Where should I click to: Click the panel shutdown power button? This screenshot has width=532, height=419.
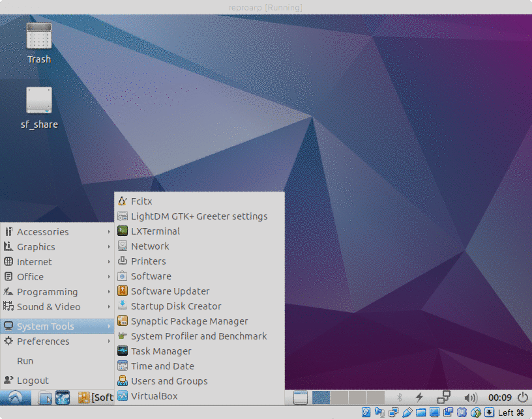[x=523, y=397]
